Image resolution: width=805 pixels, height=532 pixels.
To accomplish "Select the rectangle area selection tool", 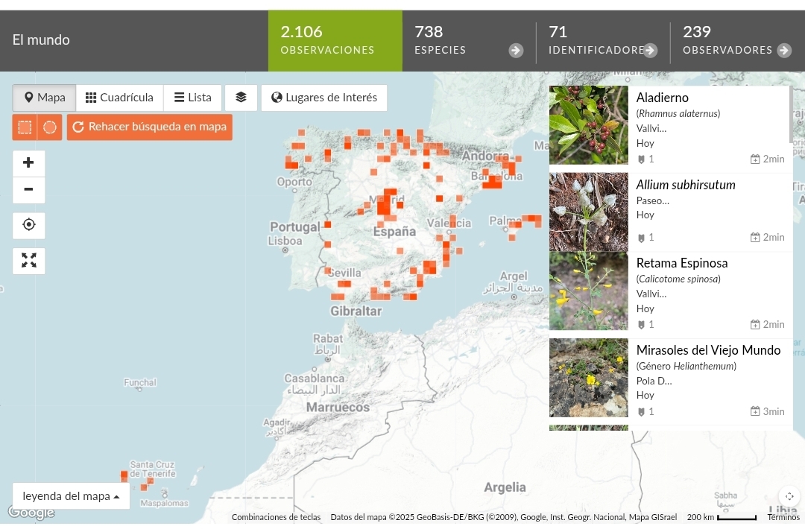I will (x=25, y=127).
